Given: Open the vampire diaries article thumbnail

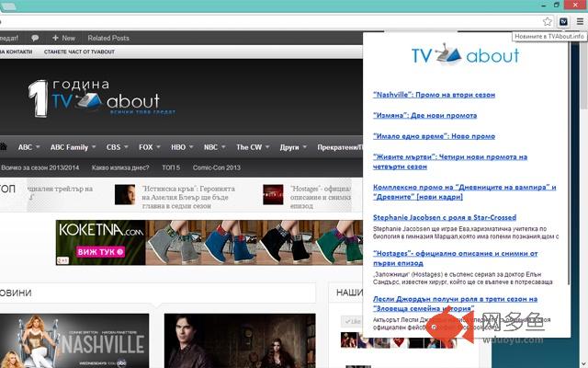Looking at the screenshot, I should point(240,341).
